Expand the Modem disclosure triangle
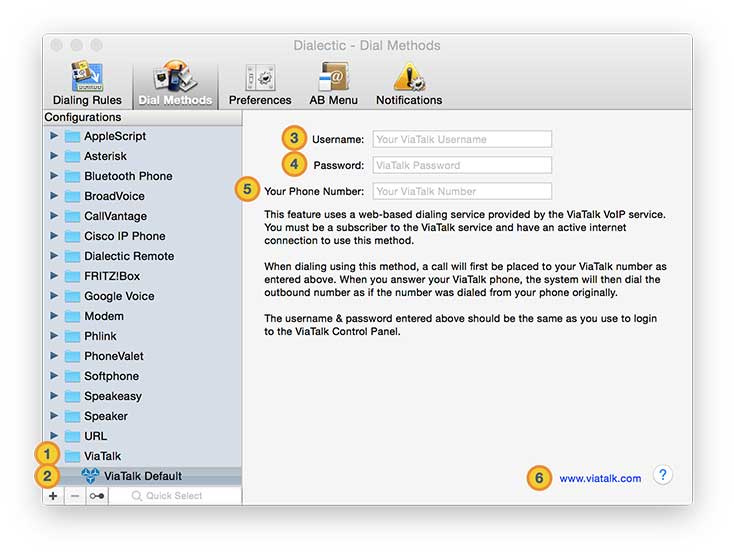This screenshot has height=555, width=734. pos(54,316)
